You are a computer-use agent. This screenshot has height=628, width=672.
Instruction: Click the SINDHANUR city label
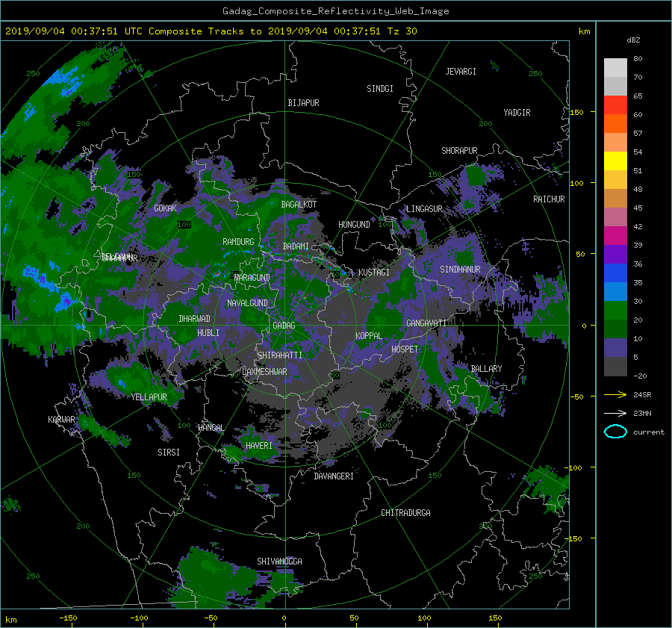tap(460, 270)
